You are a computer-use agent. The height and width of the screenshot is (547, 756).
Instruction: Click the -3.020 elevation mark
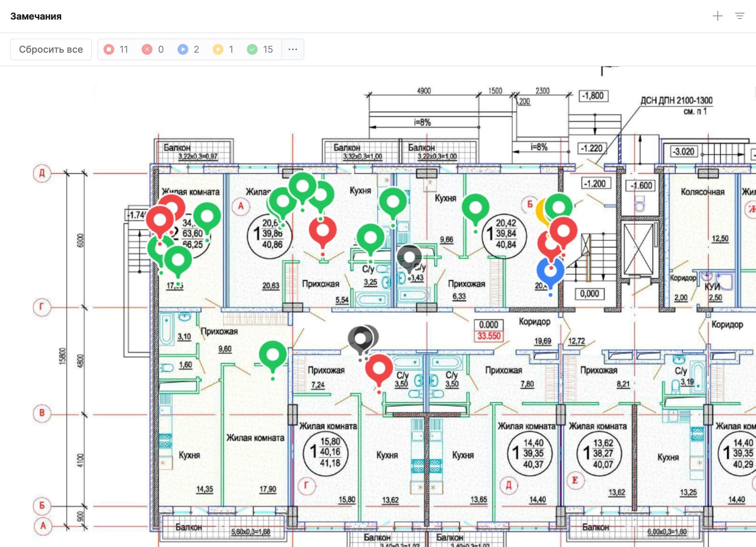(684, 151)
